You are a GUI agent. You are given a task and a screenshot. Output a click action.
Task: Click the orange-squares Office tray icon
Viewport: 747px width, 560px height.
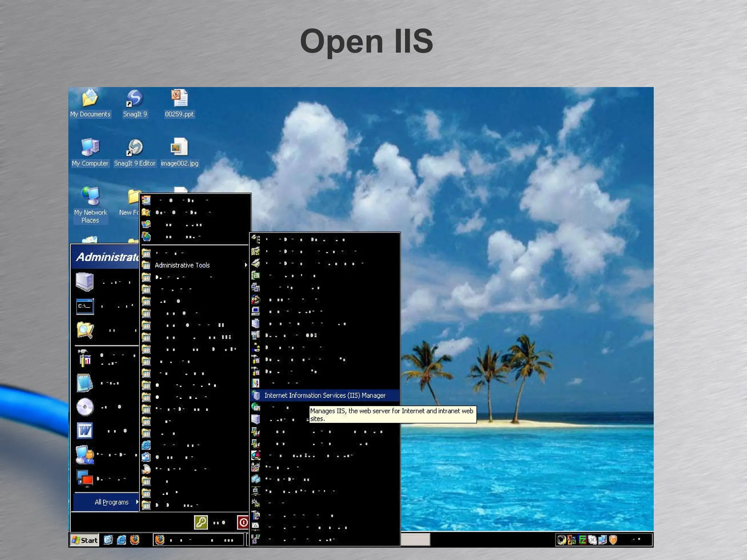[x=572, y=540]
